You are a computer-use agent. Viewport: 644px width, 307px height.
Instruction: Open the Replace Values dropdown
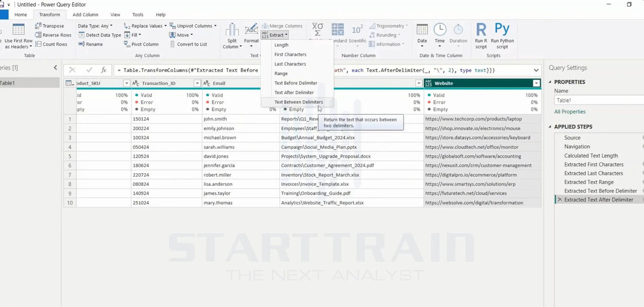145,26
